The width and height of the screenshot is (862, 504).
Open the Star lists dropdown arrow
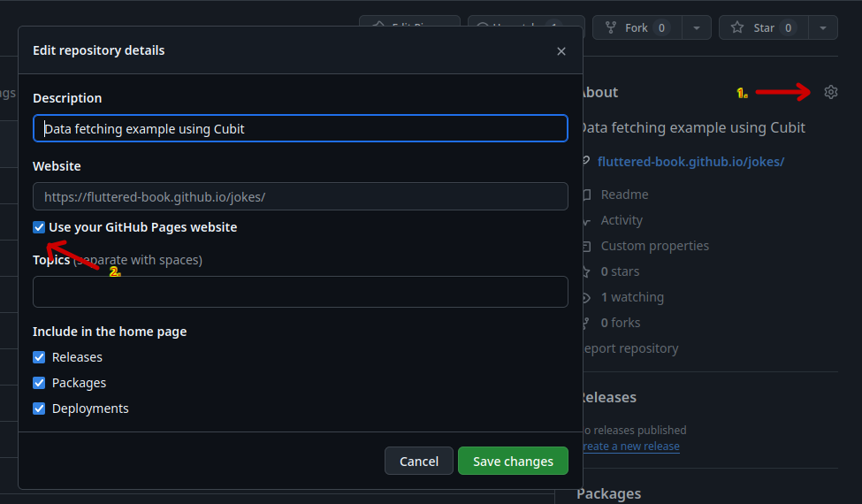point(823,27)
